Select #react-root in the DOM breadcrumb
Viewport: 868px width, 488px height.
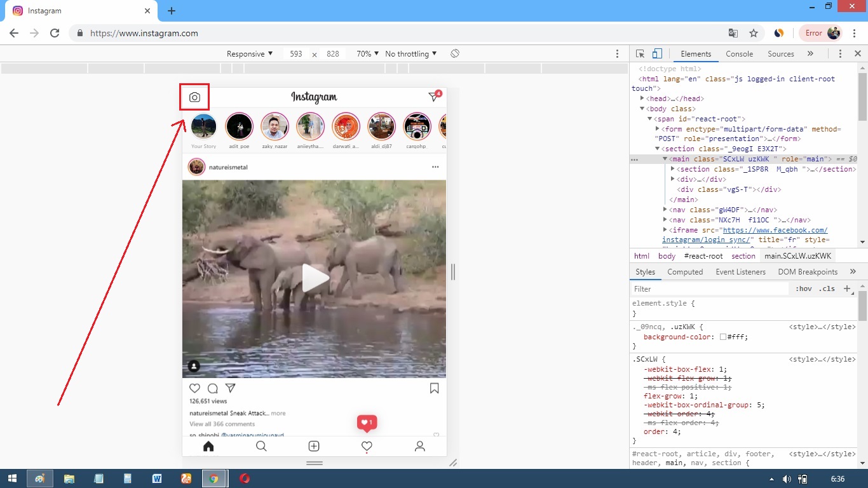703,256
